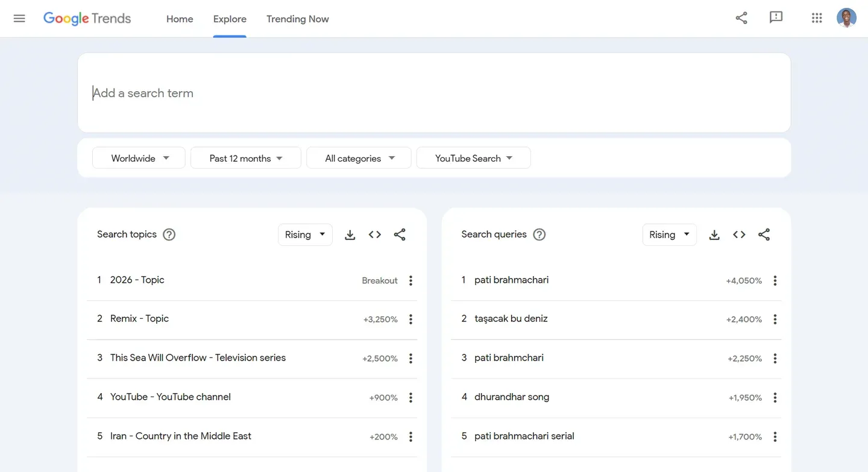Image resolution: width=868 pixels, height=472 pixels.
Task: Open YouTube - YouTube channel topic
Action: point(171,397)
